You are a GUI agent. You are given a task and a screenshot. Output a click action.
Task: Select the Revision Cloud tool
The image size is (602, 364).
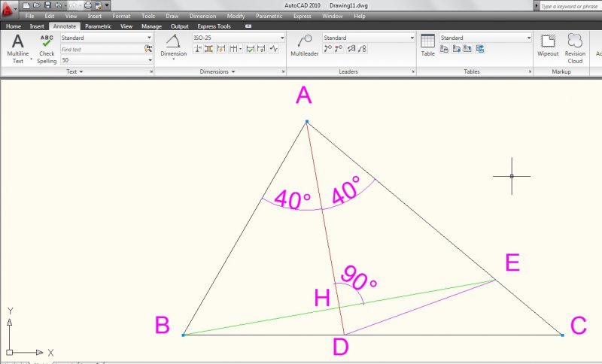pyautogui.click(x=575, y=48)
